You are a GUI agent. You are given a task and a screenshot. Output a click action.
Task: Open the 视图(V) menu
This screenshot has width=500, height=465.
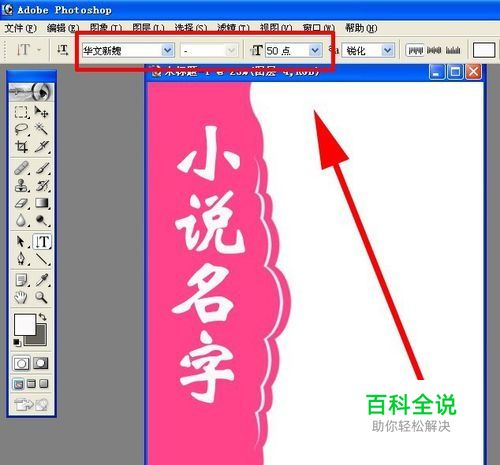click(276, 28)
